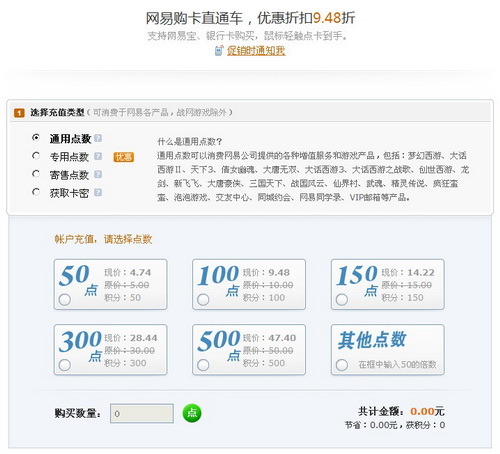Click help icon next to 专用点数
Viewport: 500px width, 454px height.
point(98,156)
